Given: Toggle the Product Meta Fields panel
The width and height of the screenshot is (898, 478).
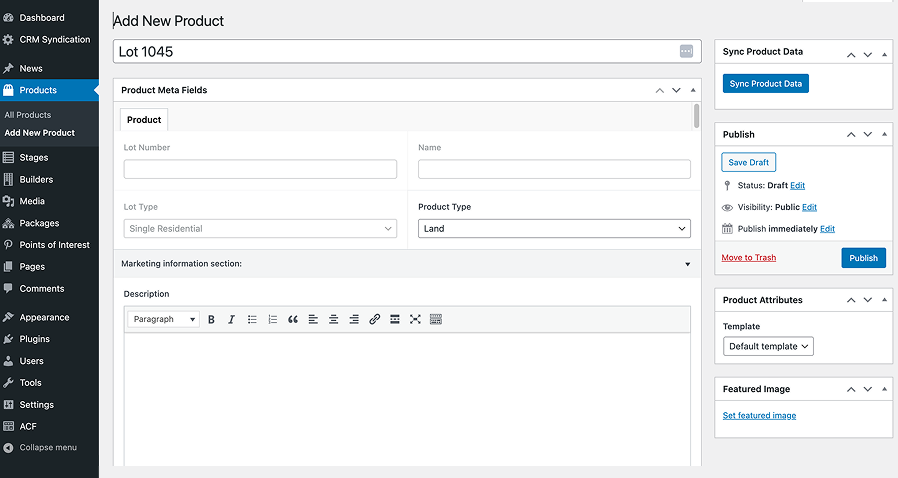Looking at the screenshot, I should click(693, 90).
